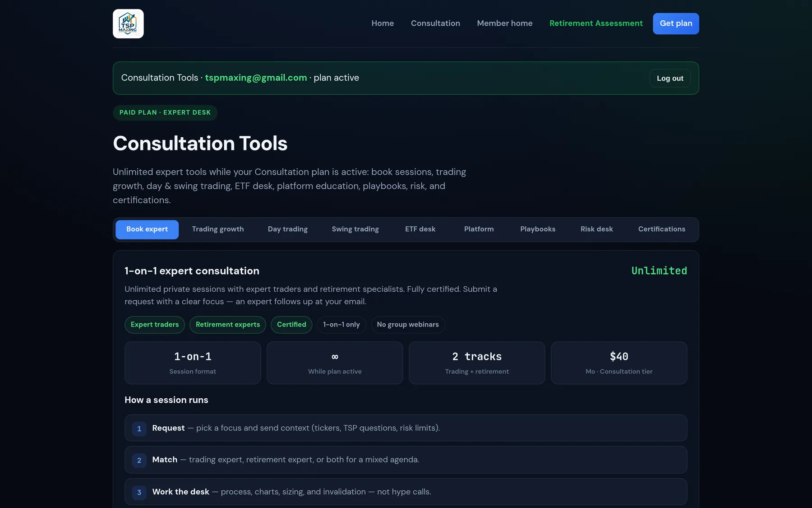Click the PAID PLAN · EXPERT DESK badge
This screenshot has height=508, width=812.
pos(165,113)
